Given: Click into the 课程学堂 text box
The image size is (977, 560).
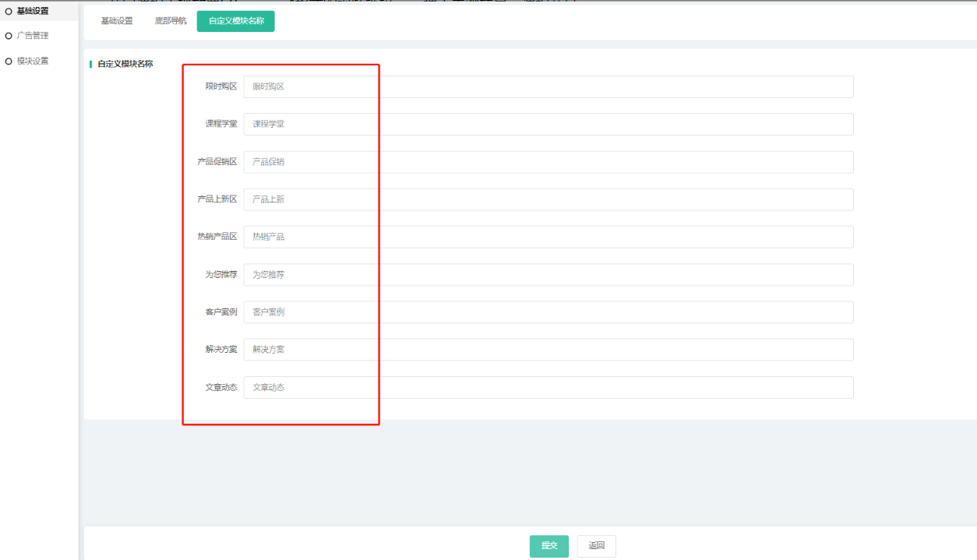Looking at the screenshot, I should click(548, 124).
